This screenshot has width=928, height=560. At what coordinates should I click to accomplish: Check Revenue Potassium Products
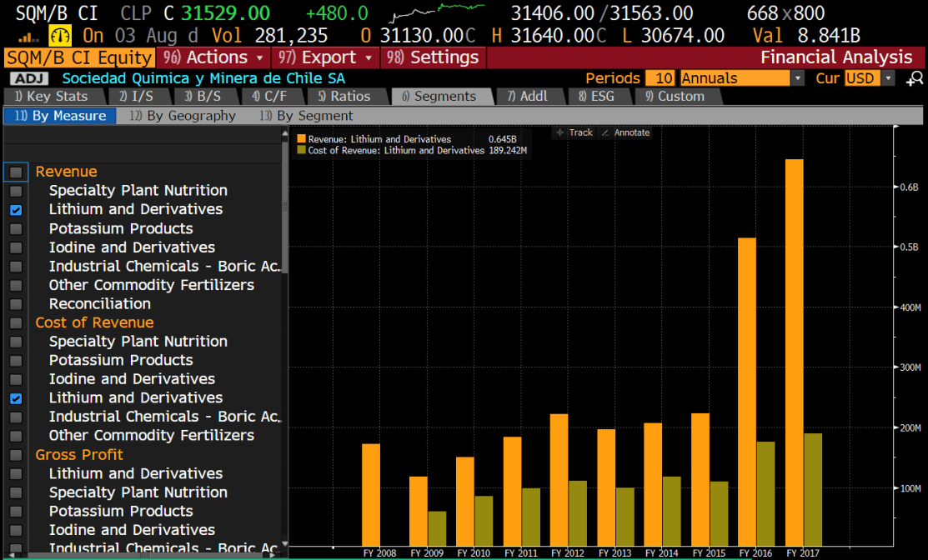coord(16,229)
